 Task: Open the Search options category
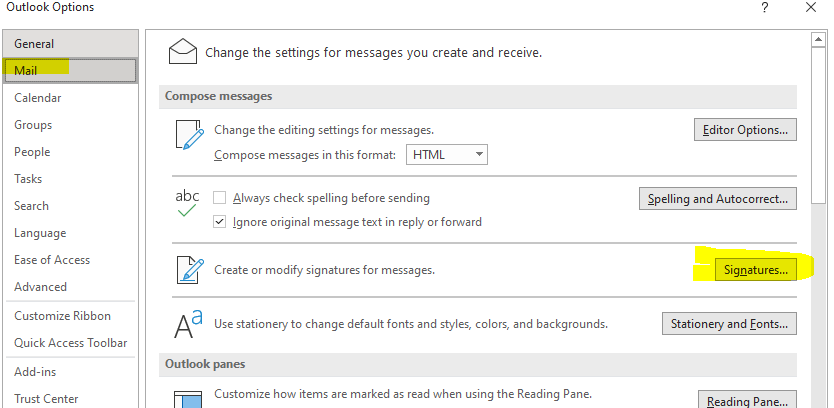pos(70,206)
